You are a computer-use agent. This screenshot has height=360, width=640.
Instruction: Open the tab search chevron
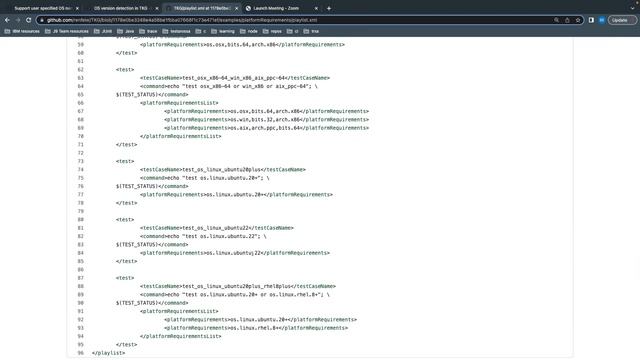[633, 8]
